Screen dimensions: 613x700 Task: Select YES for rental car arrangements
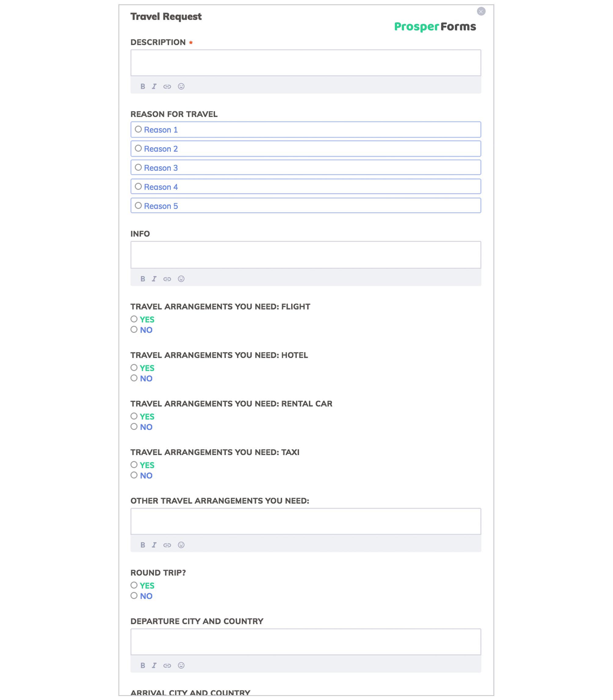tap(133, 416)
